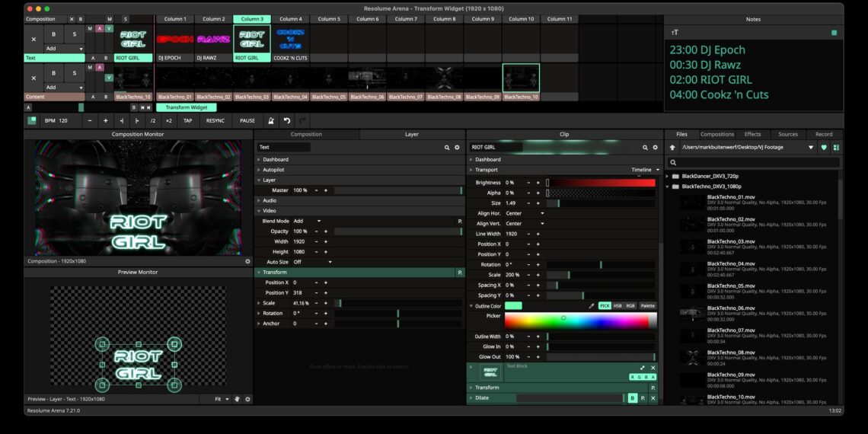Click the RESYNC button
Viewport: 868px width, 434px height.
click(x=215, y=120)
